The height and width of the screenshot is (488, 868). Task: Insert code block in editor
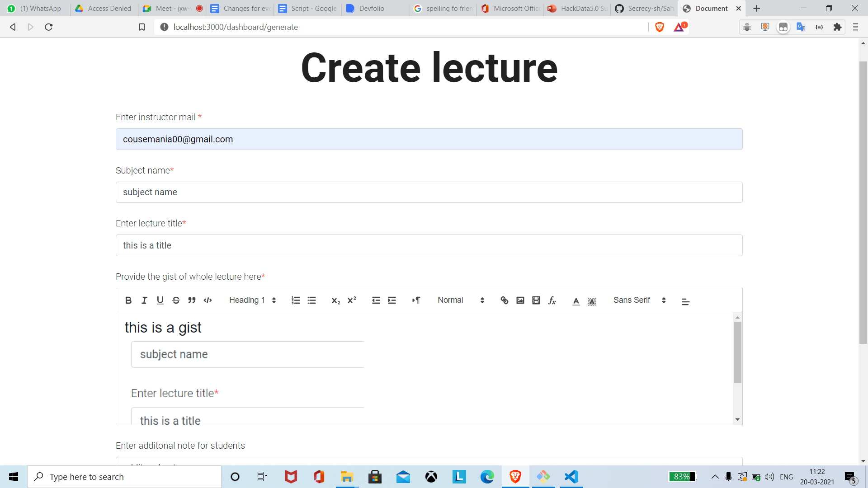point(208,300)
